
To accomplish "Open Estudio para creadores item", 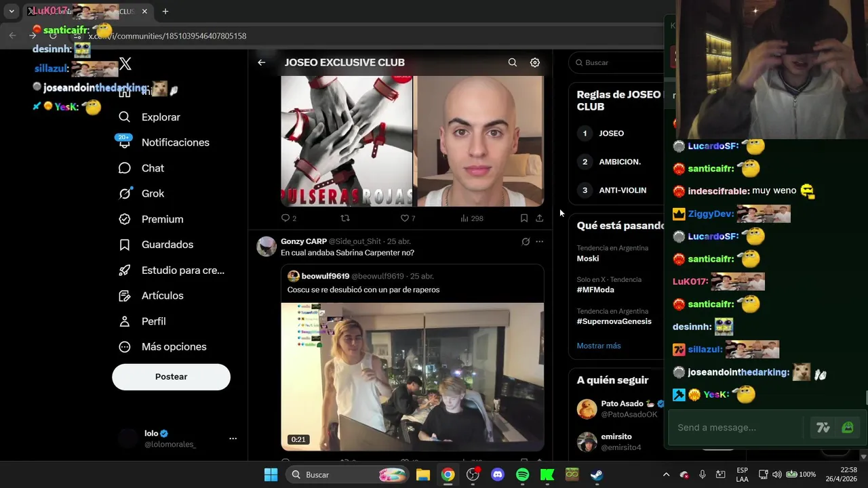I will pyautogui.click(x=172, y=270).
